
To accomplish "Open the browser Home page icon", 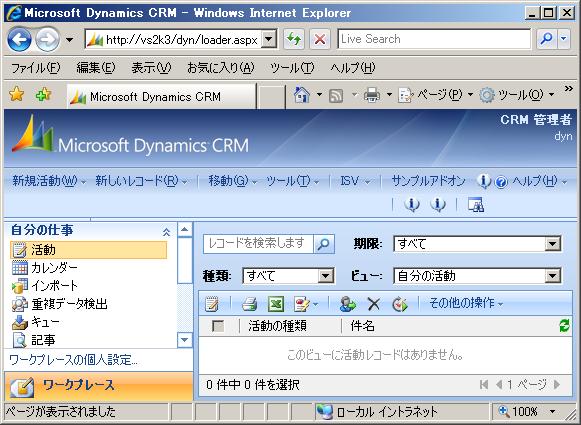I will (302, 95).
